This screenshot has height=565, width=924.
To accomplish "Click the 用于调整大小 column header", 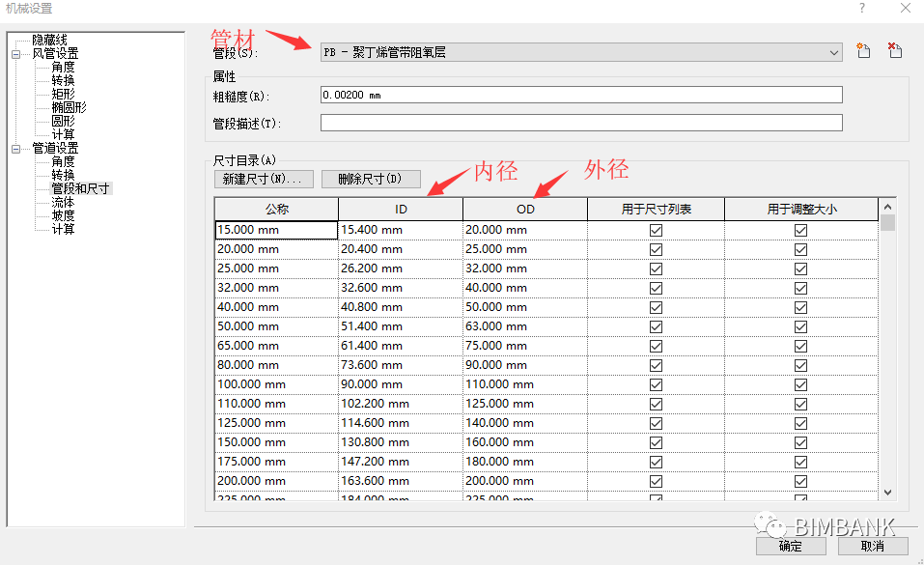I will pos(801,209).
